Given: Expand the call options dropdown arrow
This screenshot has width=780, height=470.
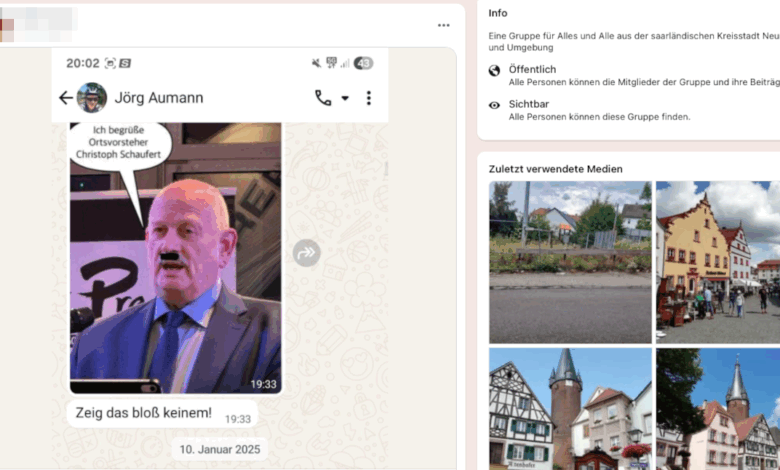Looking at the screenshot, I should coord(345,99).
